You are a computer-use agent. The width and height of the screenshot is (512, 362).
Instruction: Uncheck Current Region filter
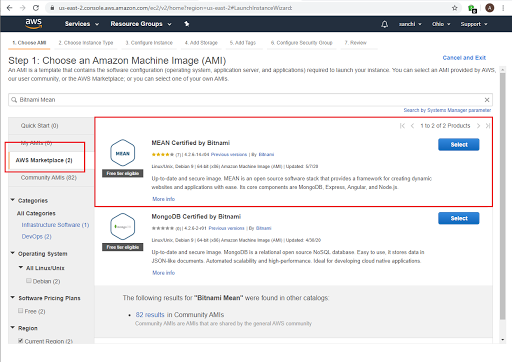21,341
